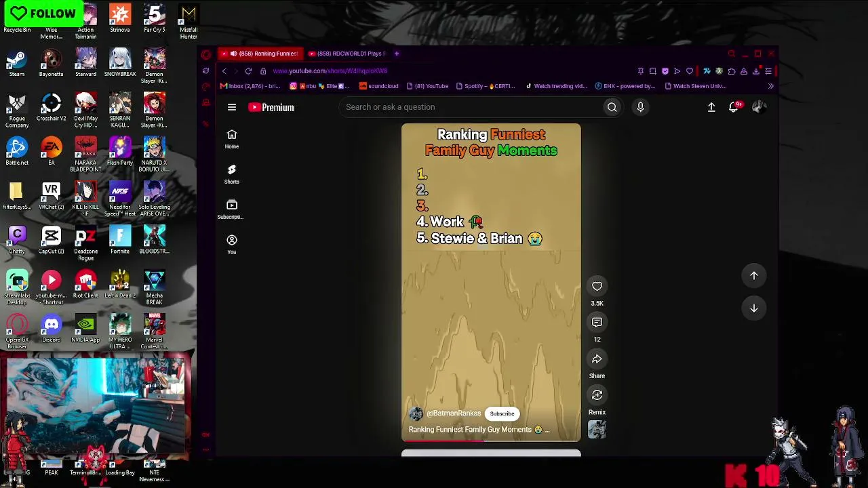Select the Crosshair V2 desktop icon
Viewport: 868px width, 488px height.
[51, 108]
